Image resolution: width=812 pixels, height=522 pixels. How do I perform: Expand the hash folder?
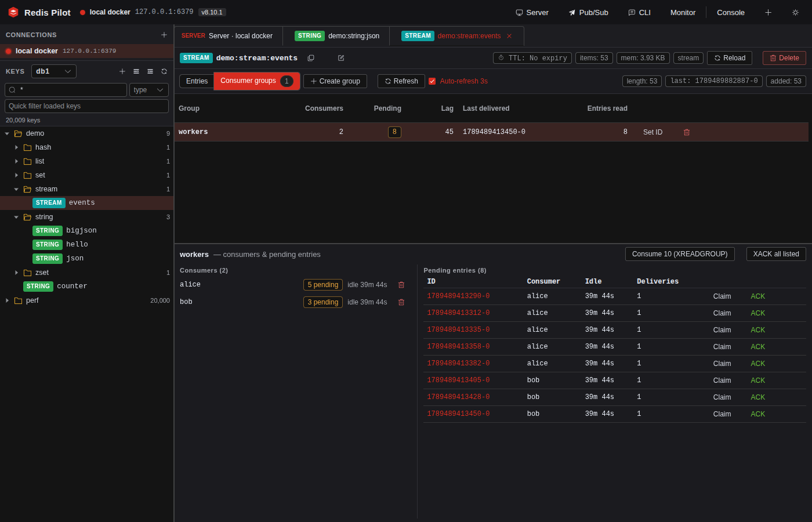pos(16,147)
